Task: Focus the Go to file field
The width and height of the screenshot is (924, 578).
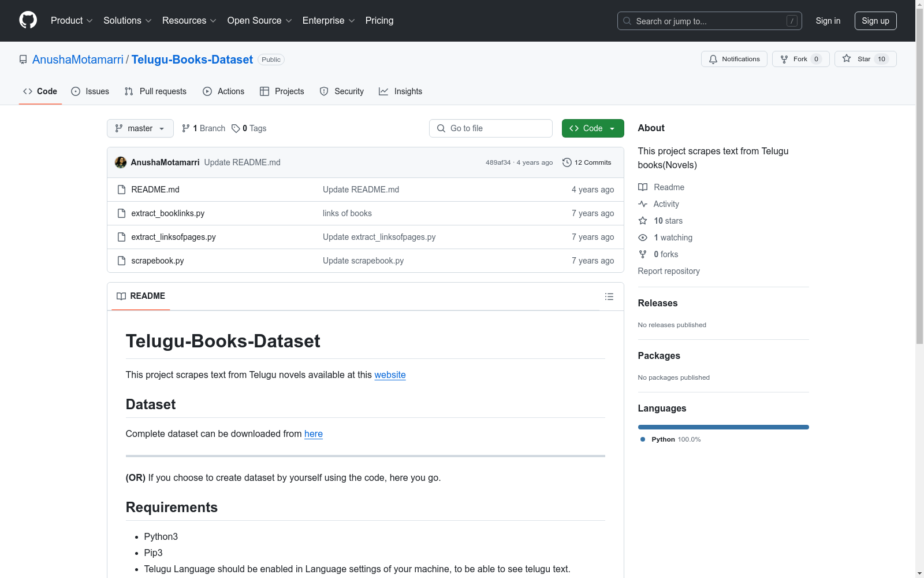Action: click(x=491, y=128)
